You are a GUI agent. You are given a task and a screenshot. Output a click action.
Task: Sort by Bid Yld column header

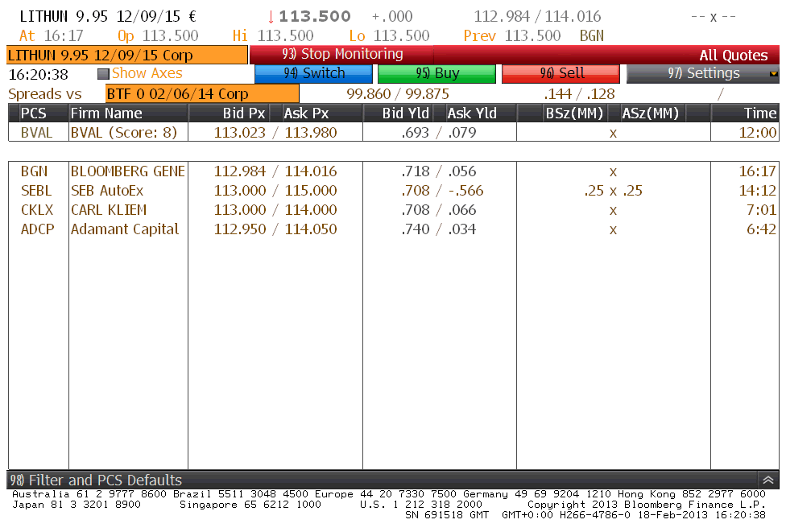coord(406,113)
